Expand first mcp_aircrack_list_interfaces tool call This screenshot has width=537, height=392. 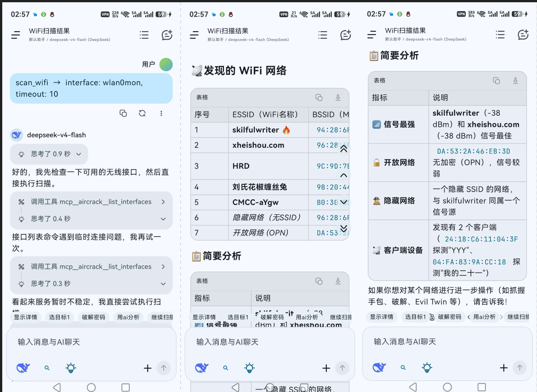pyautogui.click(x=91, y=202)
